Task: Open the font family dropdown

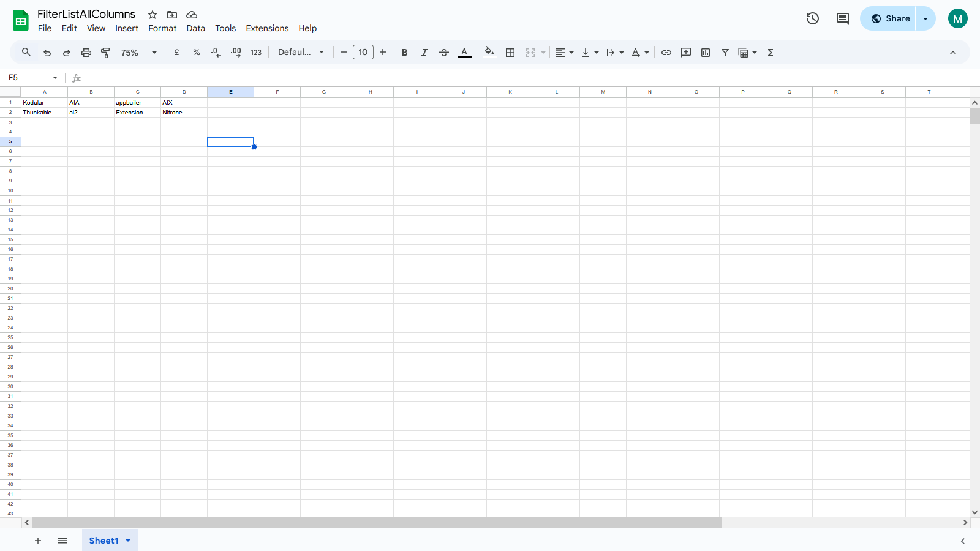Action: [x=301, y=53]
